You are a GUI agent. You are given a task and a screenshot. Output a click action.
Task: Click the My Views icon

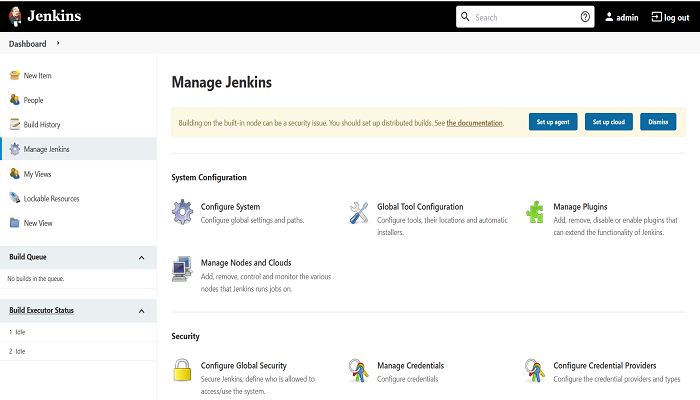pos(15,173)
